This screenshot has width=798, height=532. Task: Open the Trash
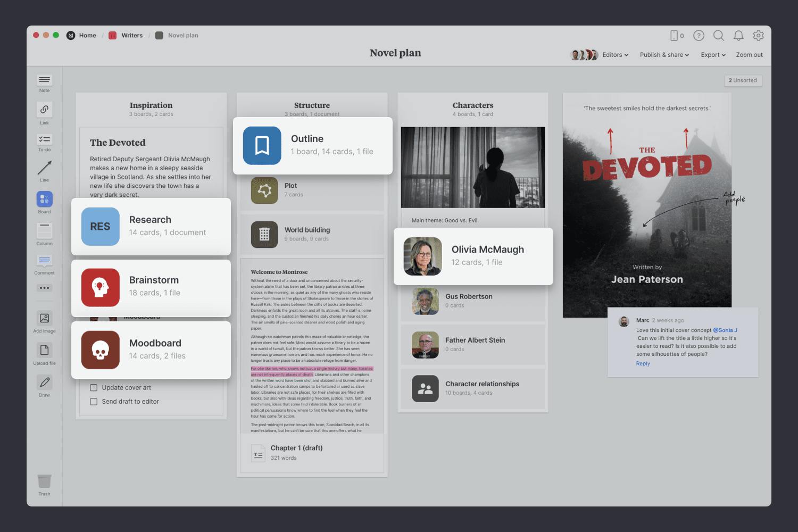[x=44, y=481]
